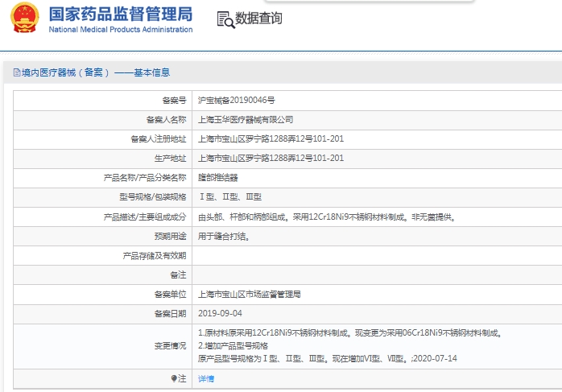This screenshot has height=392, width=562.
Task: Select the 产品存储及有效期 label
Action: [x=155, y=256]
